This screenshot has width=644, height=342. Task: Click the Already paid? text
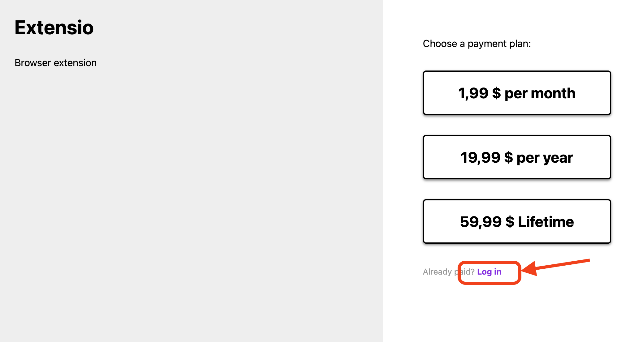click(x=448, y=272)
